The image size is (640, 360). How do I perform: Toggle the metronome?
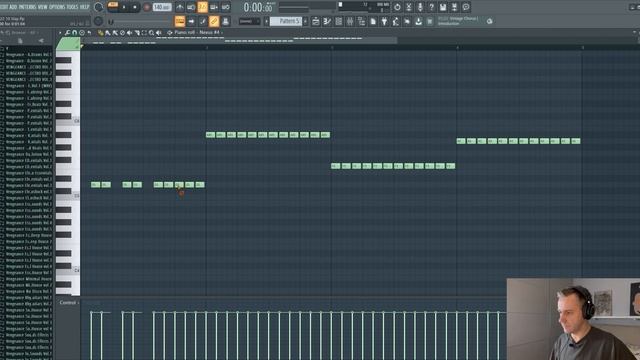point(180,7)
